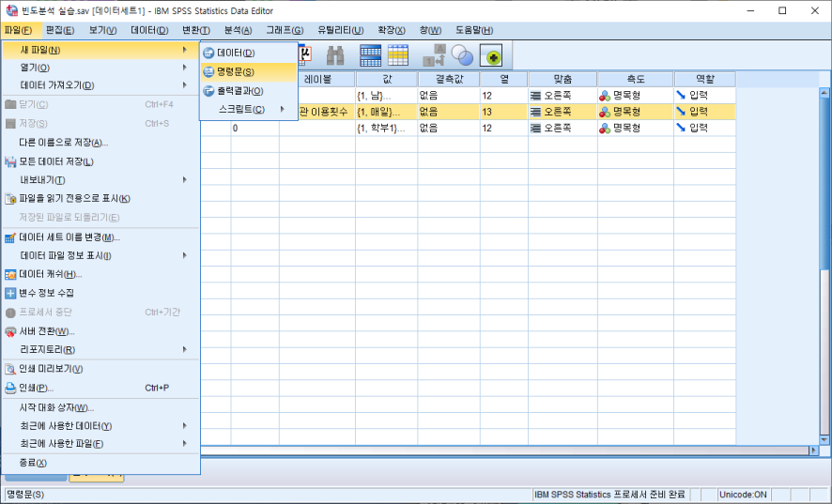Open the 편집(E) menu
This screenshot has width=832, height=504.
pyautogui.click(x=60, y=30)
